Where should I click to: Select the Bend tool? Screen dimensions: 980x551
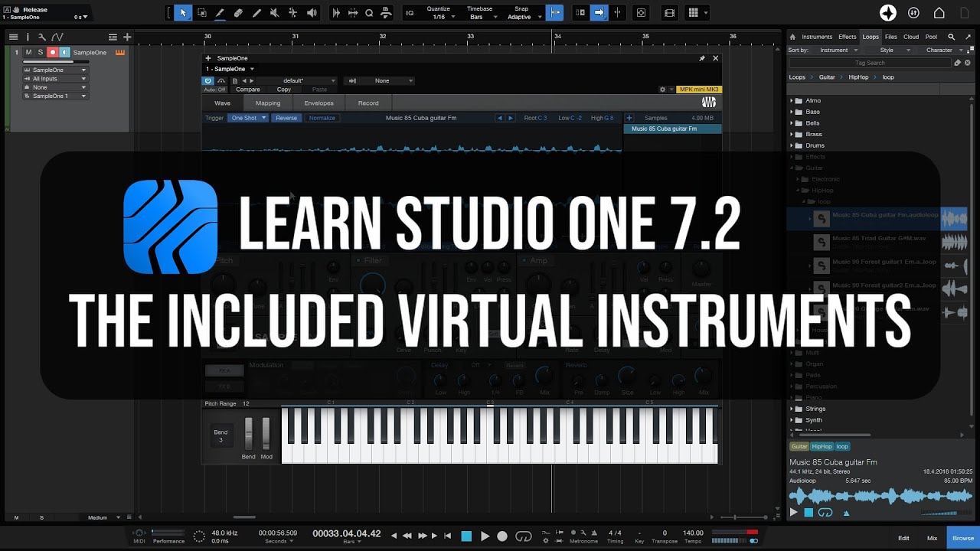(293, 13)
